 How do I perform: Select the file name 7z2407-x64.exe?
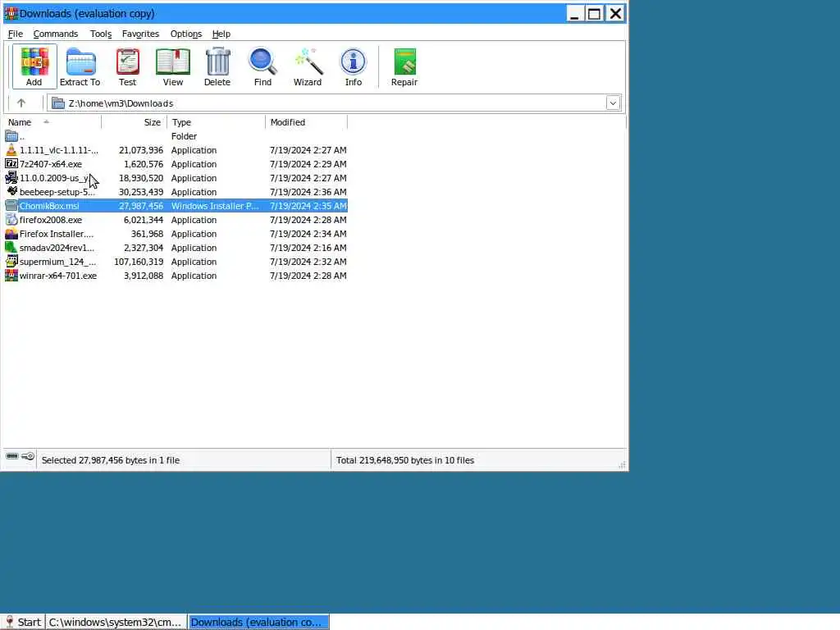click(x=51, y=164)
